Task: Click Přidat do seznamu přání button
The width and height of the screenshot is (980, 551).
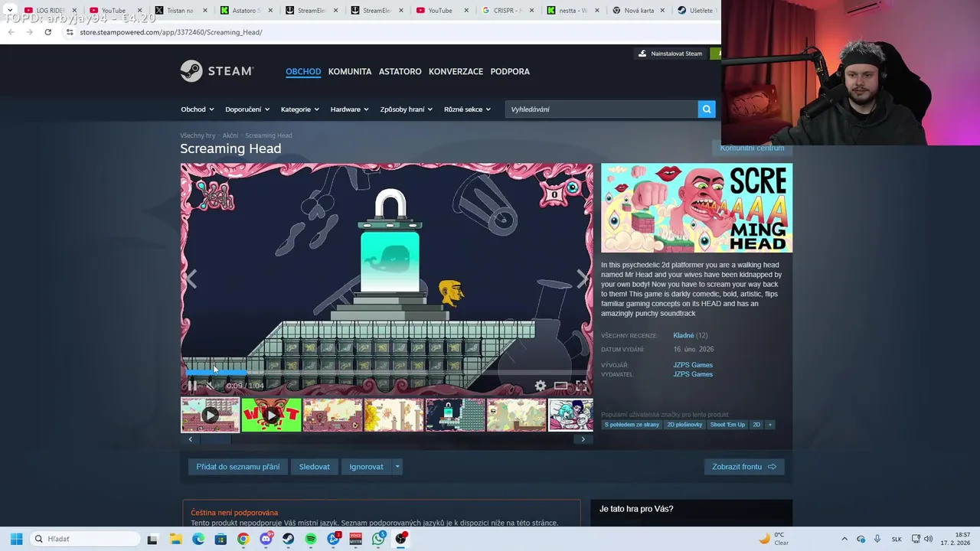Action: tap(237, 467)
